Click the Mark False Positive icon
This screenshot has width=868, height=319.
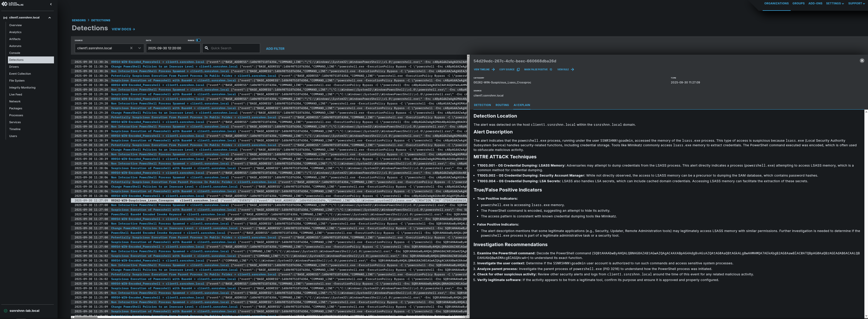(551, 70)
